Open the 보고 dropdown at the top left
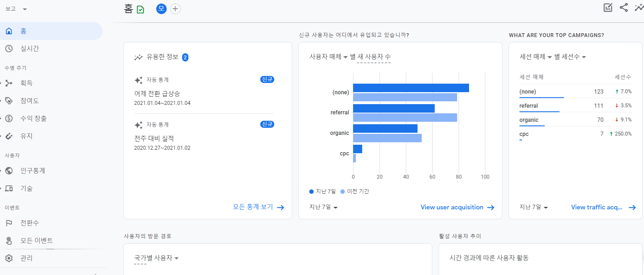644x275 pixels. point(16,9)
